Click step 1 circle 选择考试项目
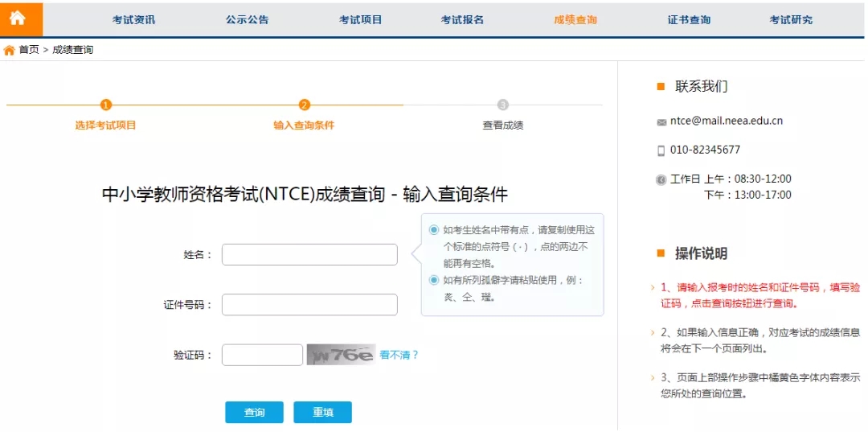Viewport: 868px width, 432px height. click(106, 105)
